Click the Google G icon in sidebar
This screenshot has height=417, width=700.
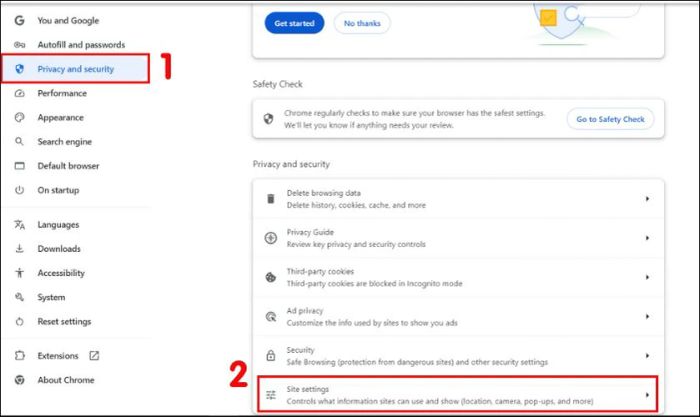19,21
